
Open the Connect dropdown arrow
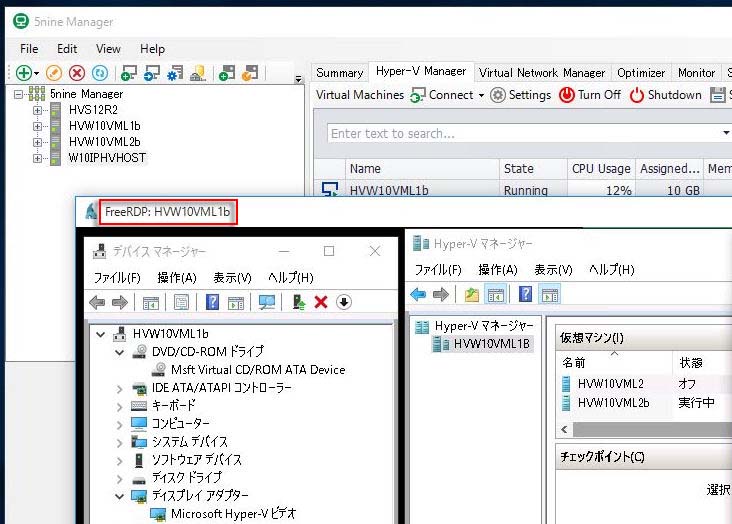tap(481, 95)
